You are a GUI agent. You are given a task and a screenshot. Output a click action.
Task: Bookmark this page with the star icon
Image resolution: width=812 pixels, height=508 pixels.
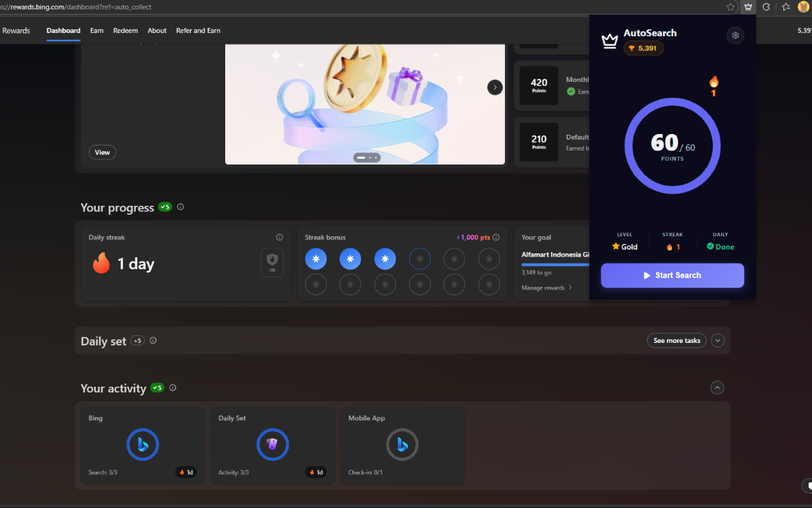point(731,7)
